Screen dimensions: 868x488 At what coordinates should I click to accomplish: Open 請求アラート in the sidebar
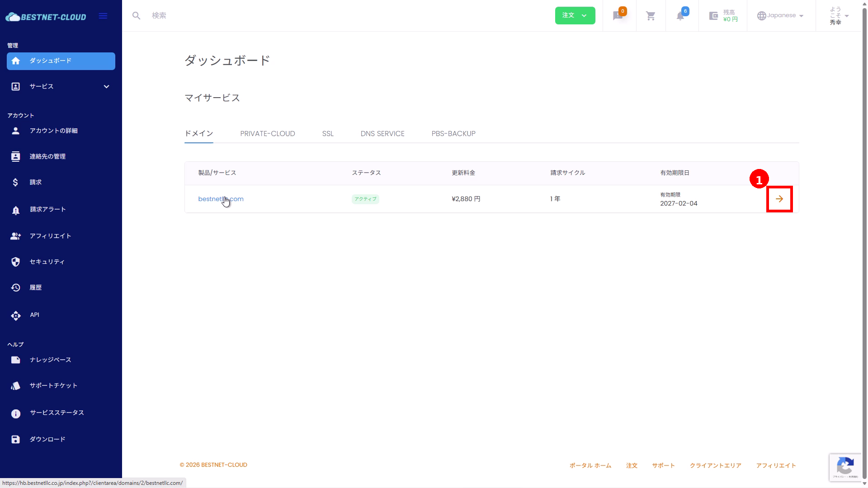(x=47, y=209)
